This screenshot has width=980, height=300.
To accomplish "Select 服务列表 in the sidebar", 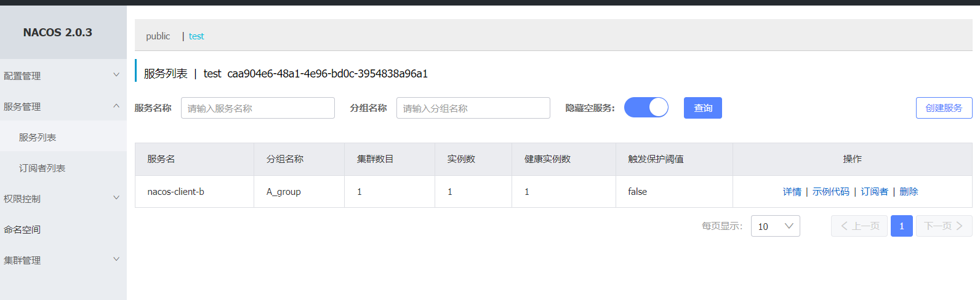I will tap(38, 137).
